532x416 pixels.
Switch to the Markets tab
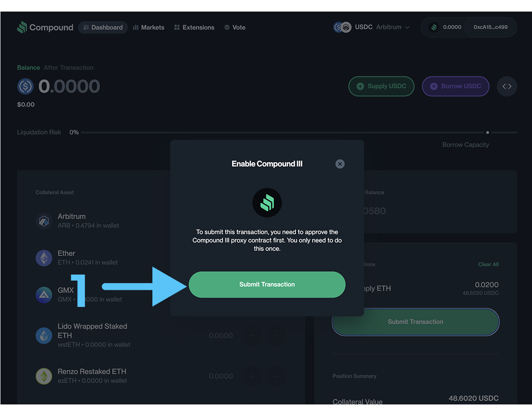pyautogui.click(x=148, y=27)
